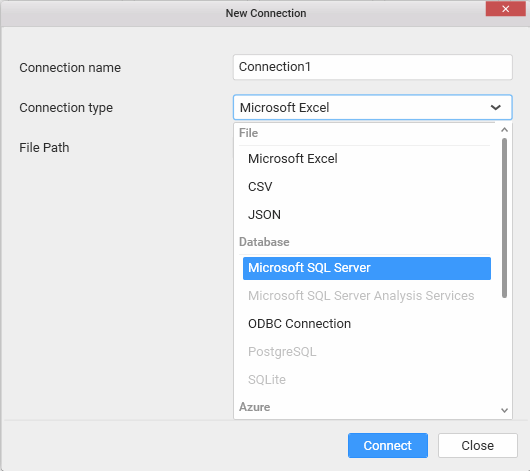
Task: Click the scroll down arrow in the list
Action: pyautogui.click(x=504, y=410)
